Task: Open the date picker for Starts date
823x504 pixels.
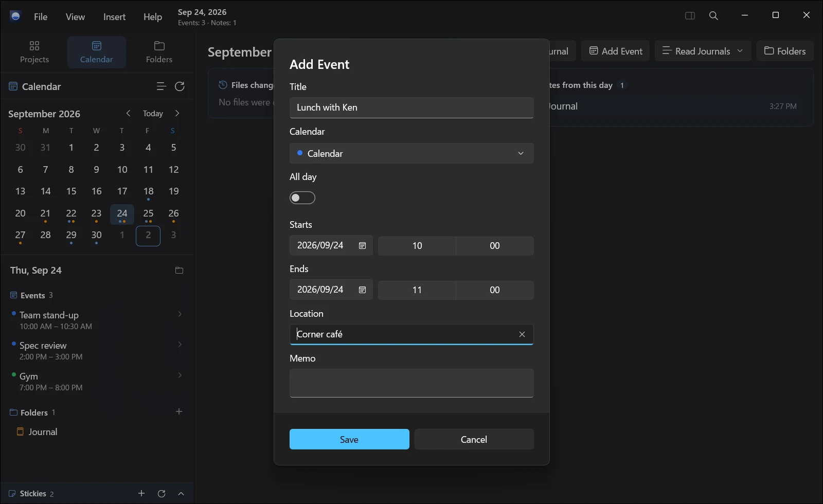Action: (362, 246)
